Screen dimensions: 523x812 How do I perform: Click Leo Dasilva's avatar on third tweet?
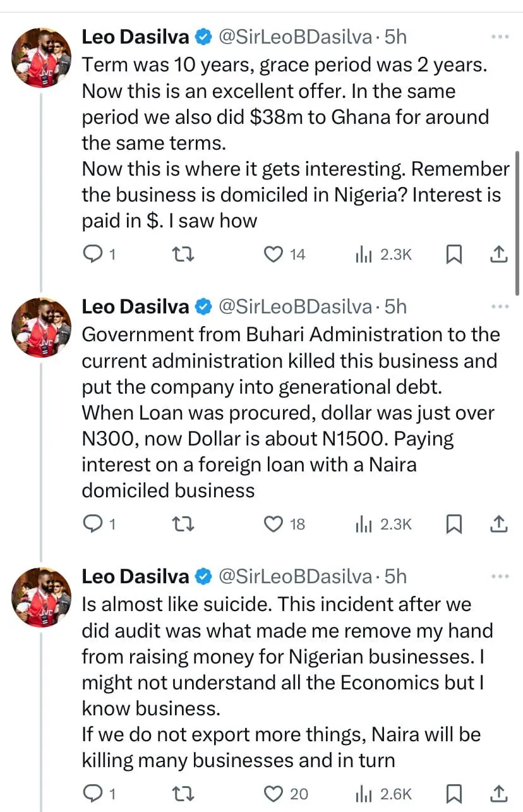(42, 597)
